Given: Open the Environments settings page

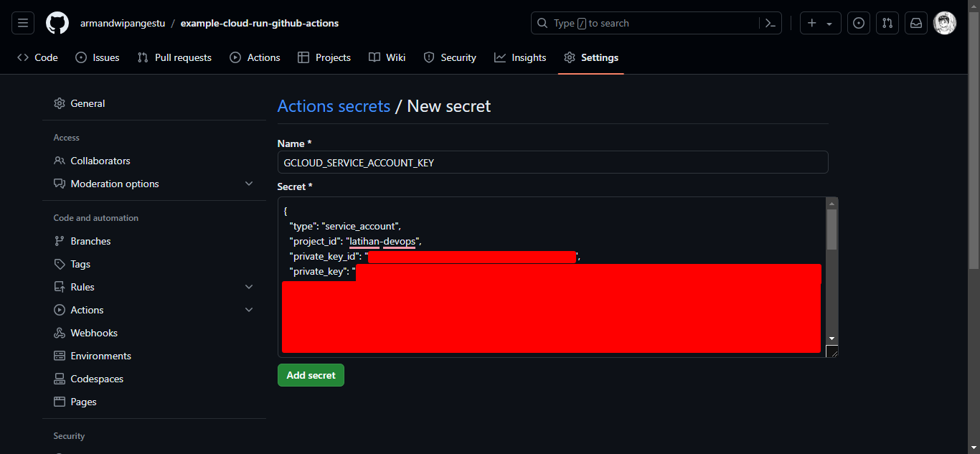Looking at the screenshot, I should pos(100,355).
